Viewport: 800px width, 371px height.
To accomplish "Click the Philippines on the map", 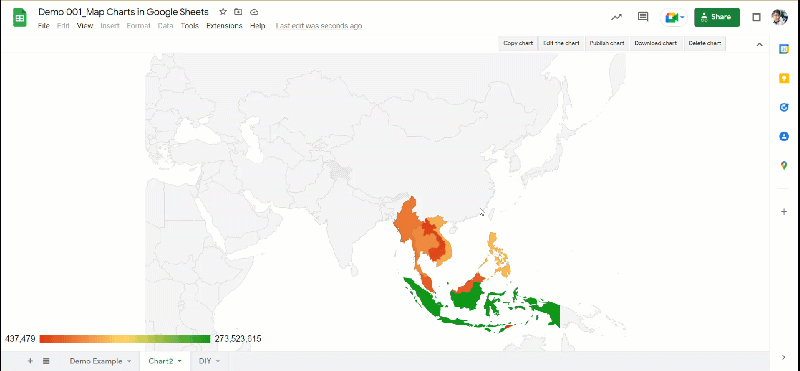I will click(500, 255).
